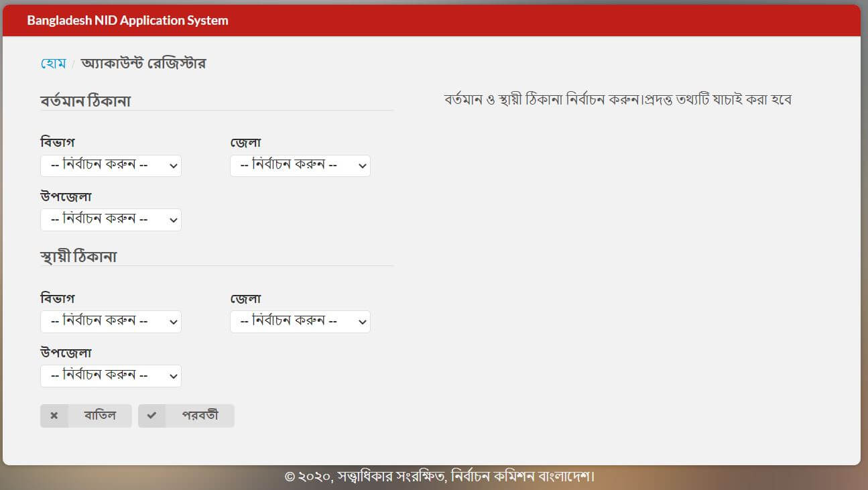Click the বাতিল cancel button
This screenshot has width=868, height=490.
pyautogui.click(x=99, y=416)
